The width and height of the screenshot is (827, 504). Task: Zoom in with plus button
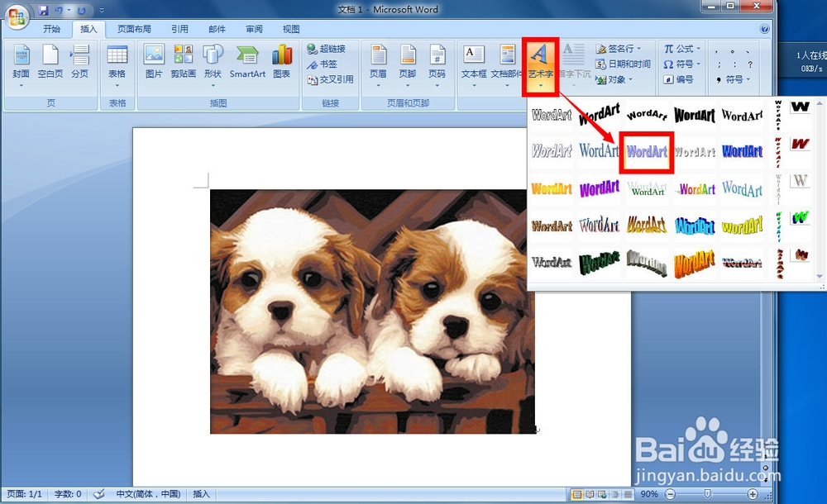coord(753,495)
